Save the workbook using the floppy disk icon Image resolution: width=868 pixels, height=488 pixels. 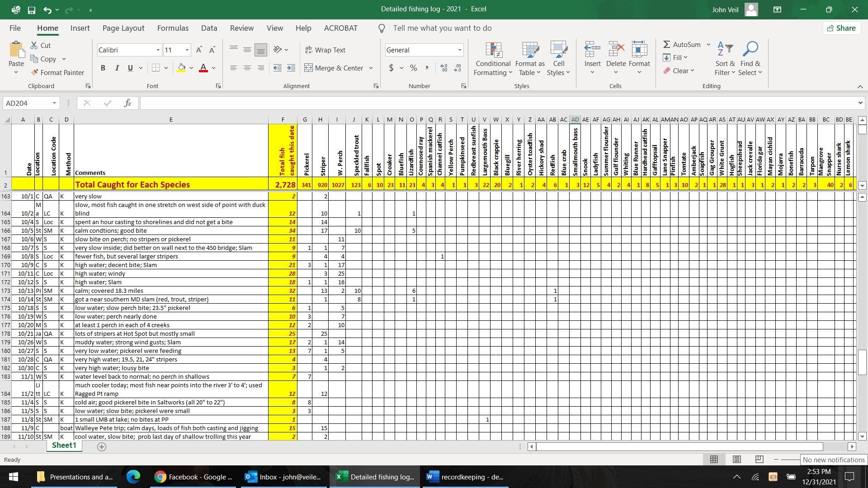point(32,9)
